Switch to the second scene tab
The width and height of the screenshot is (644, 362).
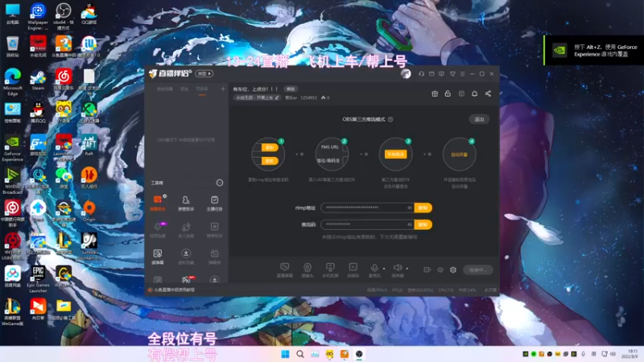[x=184, y=89]
